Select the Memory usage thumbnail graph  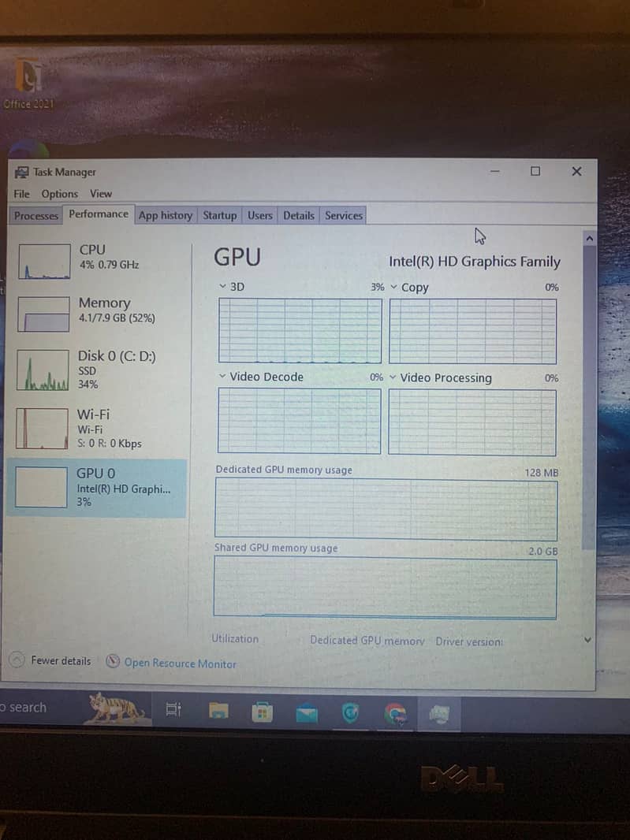point(43,314)
